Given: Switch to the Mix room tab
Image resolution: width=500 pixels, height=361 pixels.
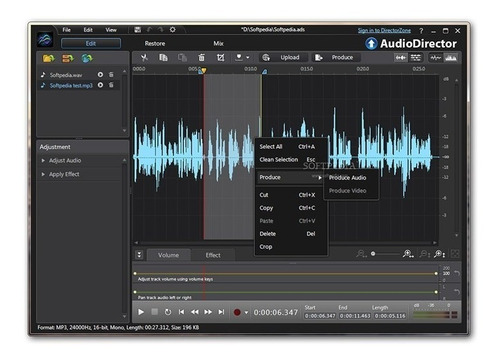Looking at the screenshot, I should 219,44.
